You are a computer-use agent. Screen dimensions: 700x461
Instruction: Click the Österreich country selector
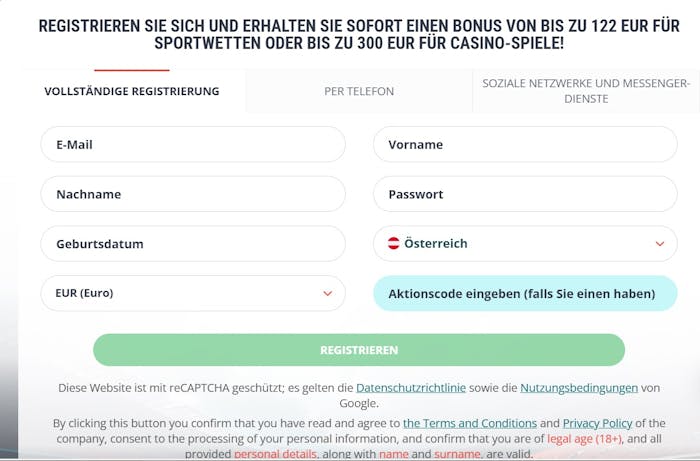pos(525,243)
